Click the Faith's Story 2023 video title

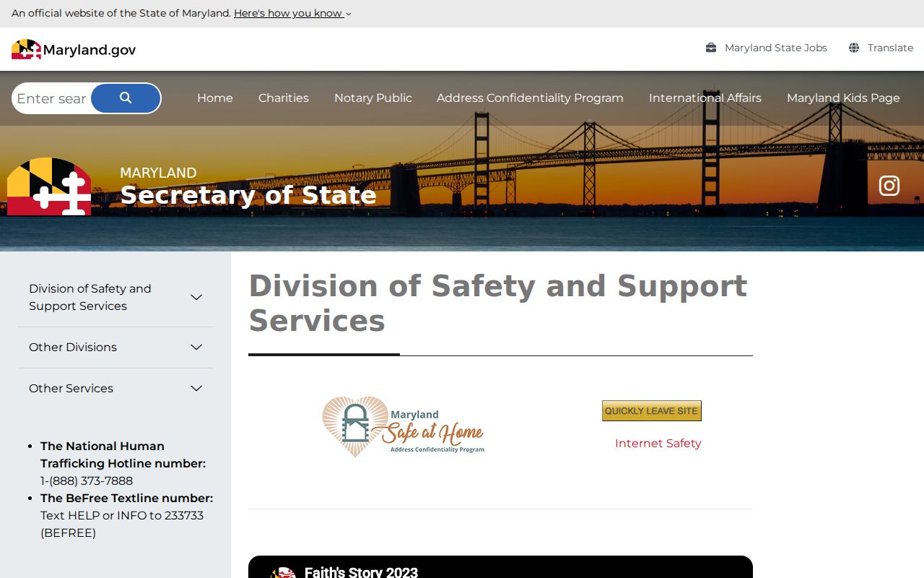(361, 571)
